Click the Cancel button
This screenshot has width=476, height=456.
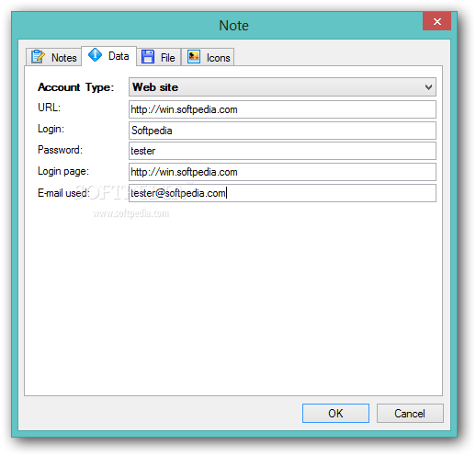pyautogui.click(x=410, y=414)
